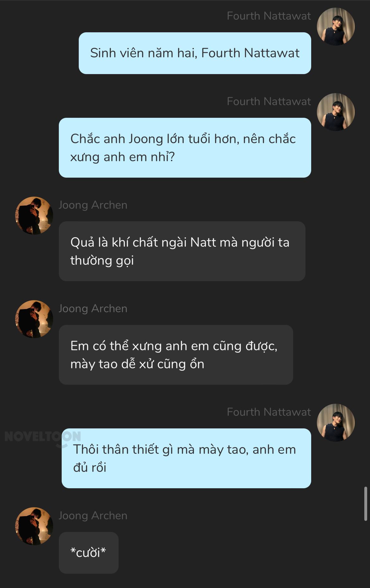370x588 pixels.
Task: Tap Joong Archen's avatar beside 'Quả là khí chất' message
Action: pyautogui.click(x=34, y=216)
